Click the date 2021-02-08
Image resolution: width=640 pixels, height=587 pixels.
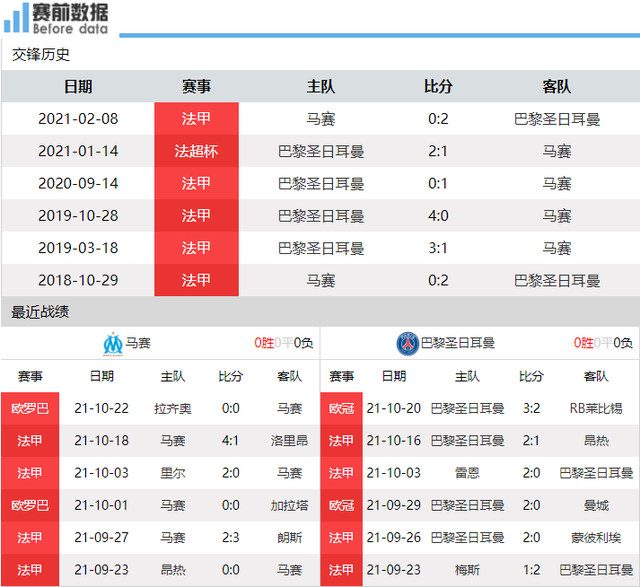(x=78, y=119)
